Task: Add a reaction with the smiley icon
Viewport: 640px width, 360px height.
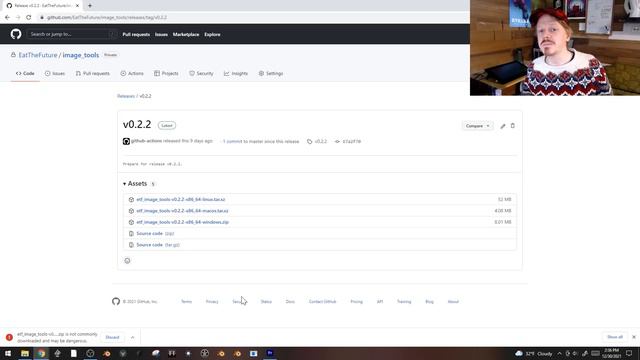Action: 127,260
